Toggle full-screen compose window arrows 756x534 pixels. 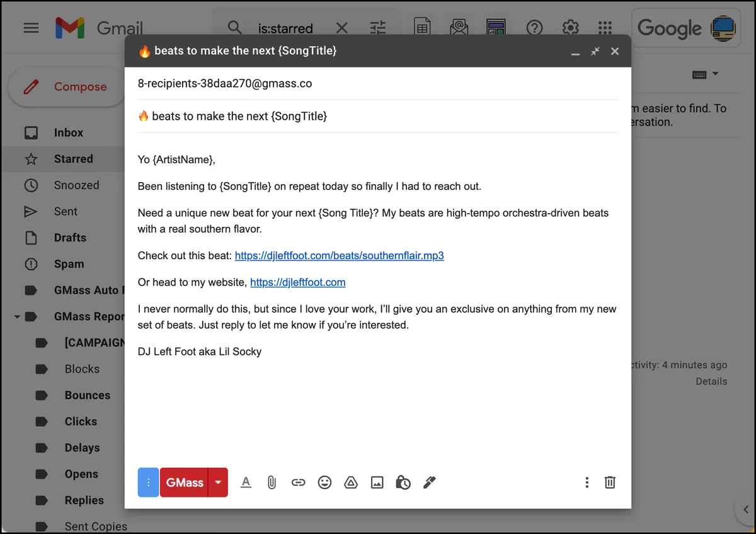[x=595, y=51]
